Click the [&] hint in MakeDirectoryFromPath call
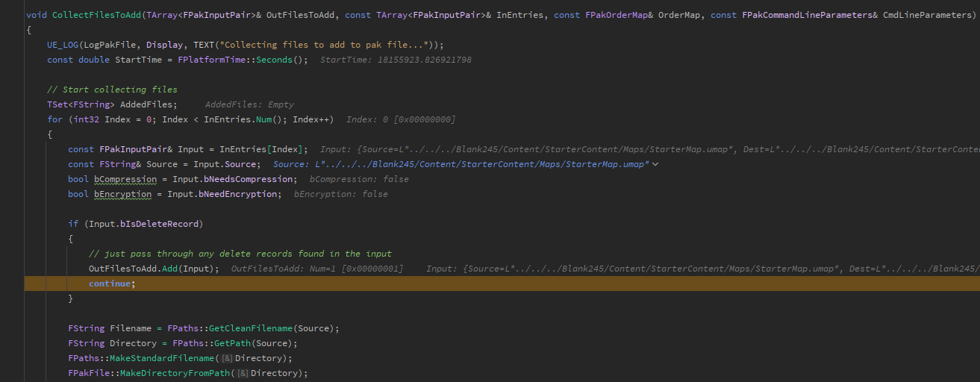 [x=243, y=373]
